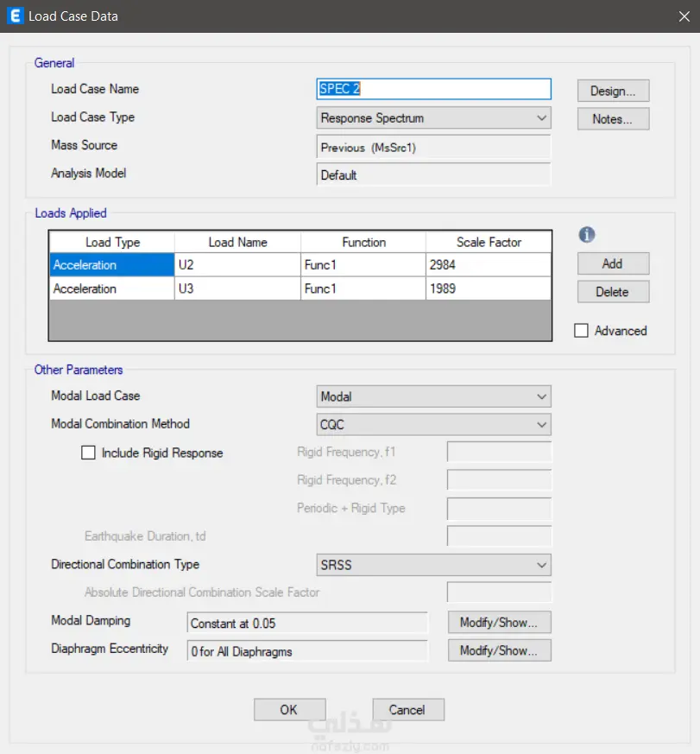The height and width of the screenshot is (754, 700).
Task: Open the Load Case Type dropdown
Action: 433,118
